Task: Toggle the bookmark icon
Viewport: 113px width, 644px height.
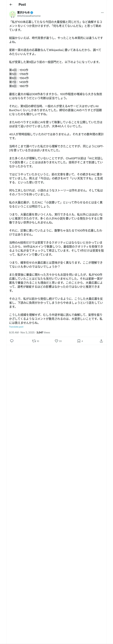Action: pyautogui.click(x=79, y=341)
